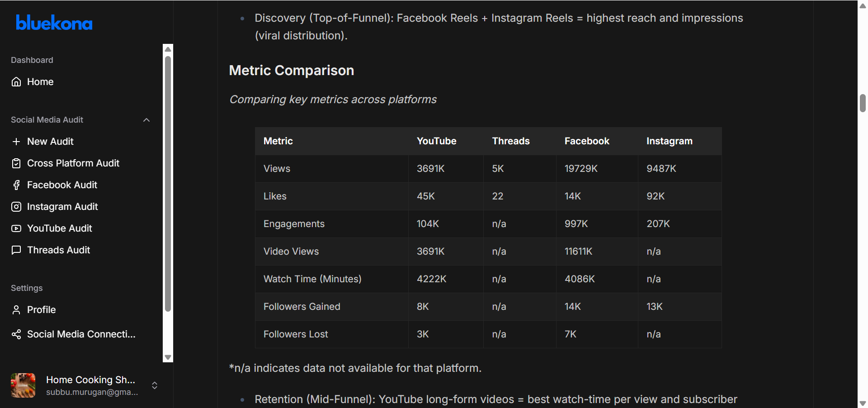Viewport: 868px width, 408px height.
Task: Select YouTube Audit in the sidebar menu
Action: click(x=59, y=228)
